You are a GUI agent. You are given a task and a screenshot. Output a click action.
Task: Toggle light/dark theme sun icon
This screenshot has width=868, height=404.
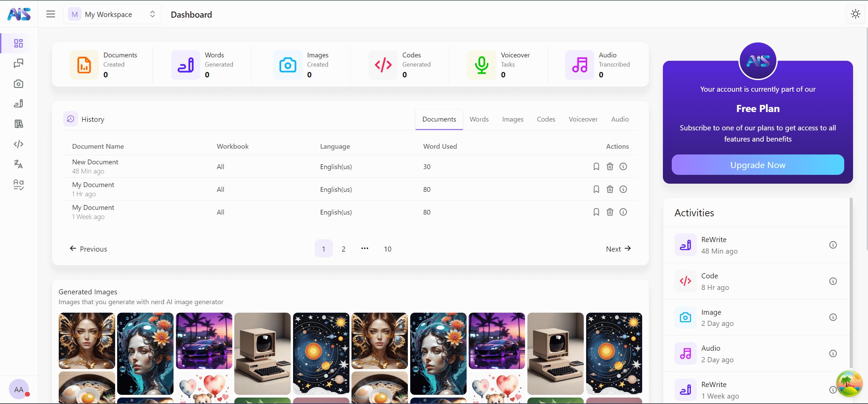855,14
